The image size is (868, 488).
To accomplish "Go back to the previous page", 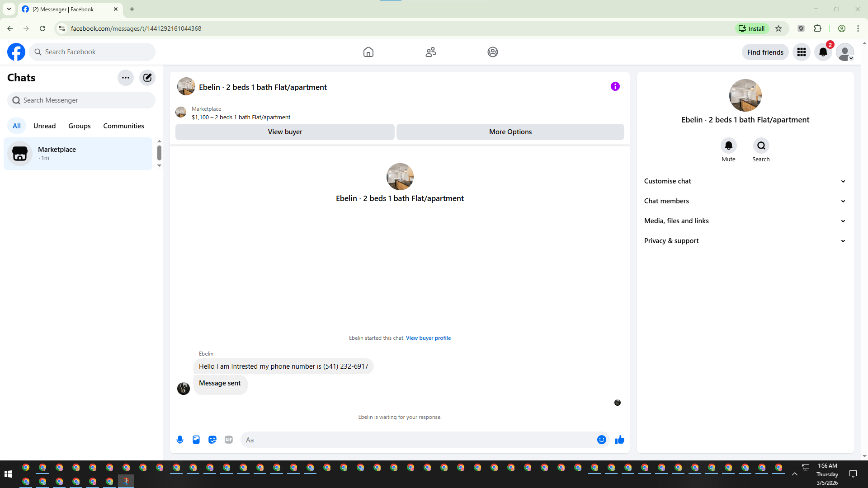I will pyautogui.click(x=10, y=28).
